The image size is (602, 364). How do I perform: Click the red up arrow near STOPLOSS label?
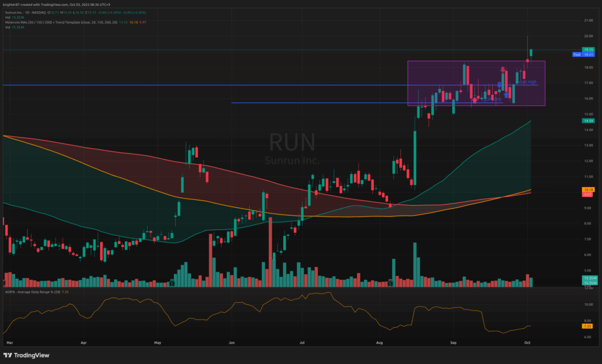[x=474, y=100]
